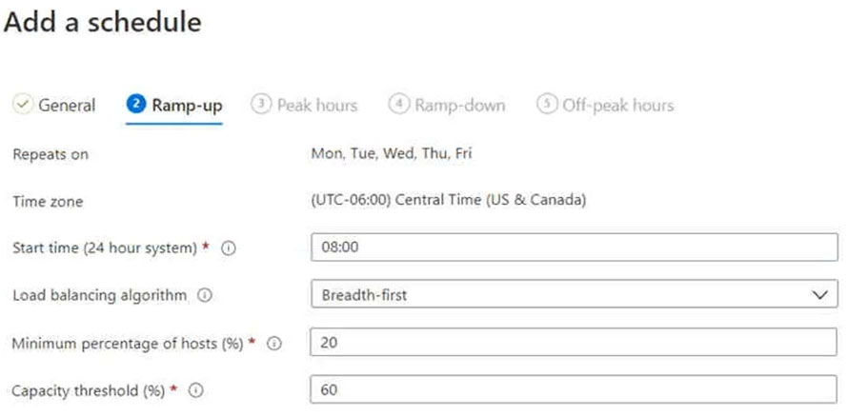
Task: Click the Start time field showing 08:00
Action: [x=574, y=248]
